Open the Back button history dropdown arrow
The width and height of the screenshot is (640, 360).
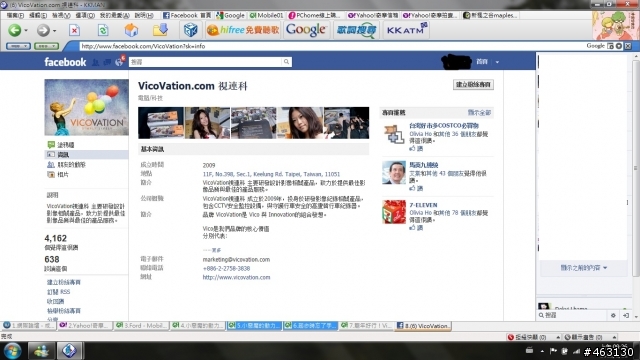coord(26,31)
